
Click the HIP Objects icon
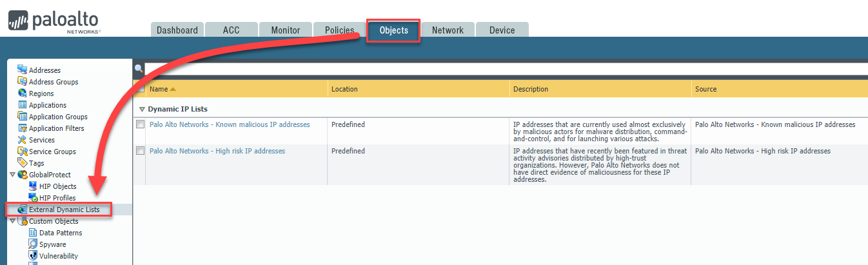coord(33,186)
